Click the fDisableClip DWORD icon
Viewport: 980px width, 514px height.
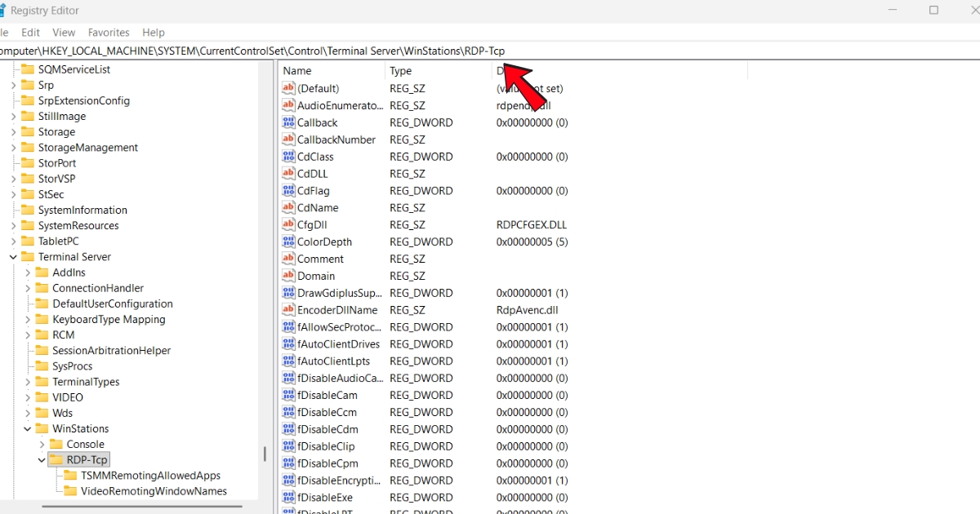(288, 446)
